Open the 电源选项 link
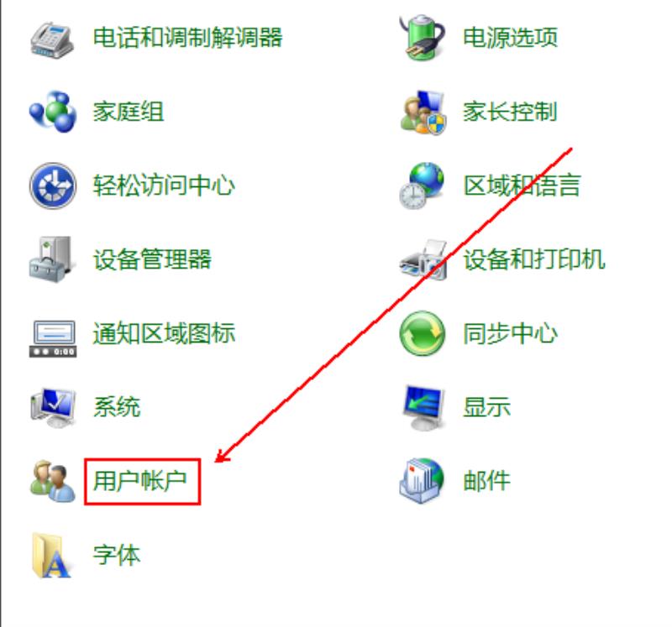Screen dimensions: 672x627 [x=511, y=37]
